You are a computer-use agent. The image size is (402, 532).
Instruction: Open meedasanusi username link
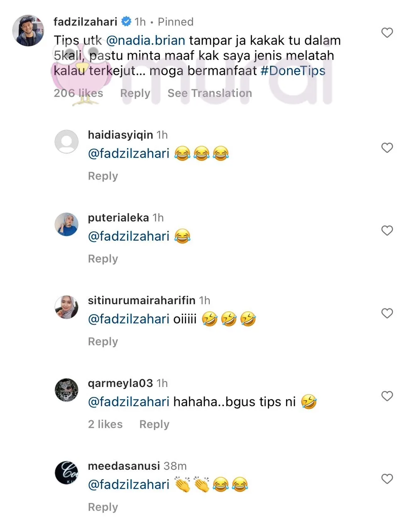coord(124,466)
